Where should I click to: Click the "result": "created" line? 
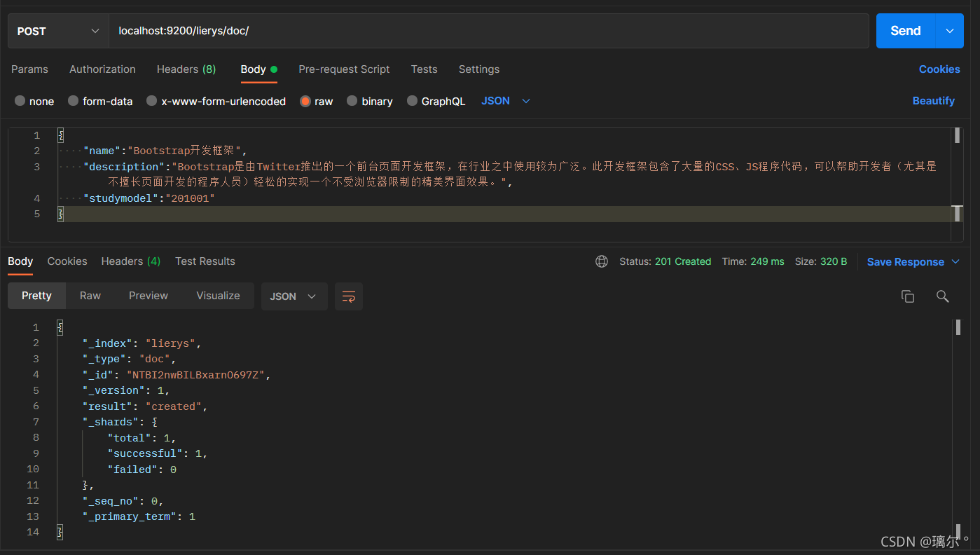click(x=145, y=406)
